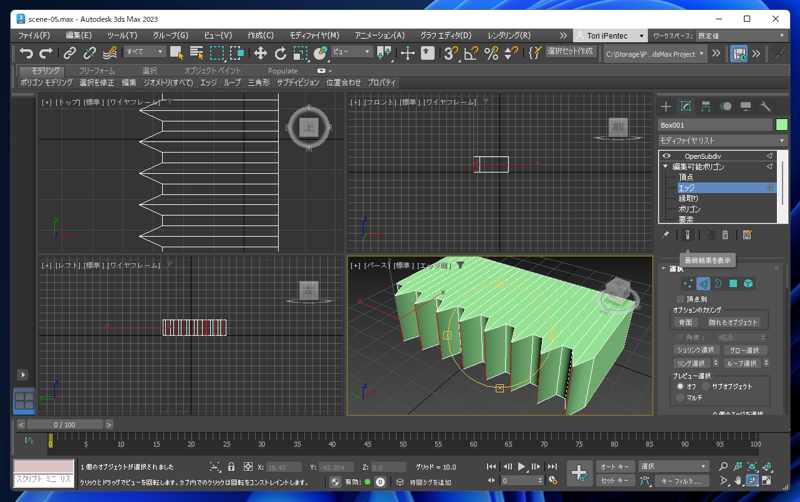Click the ループ選択 button

coord(742,363)
